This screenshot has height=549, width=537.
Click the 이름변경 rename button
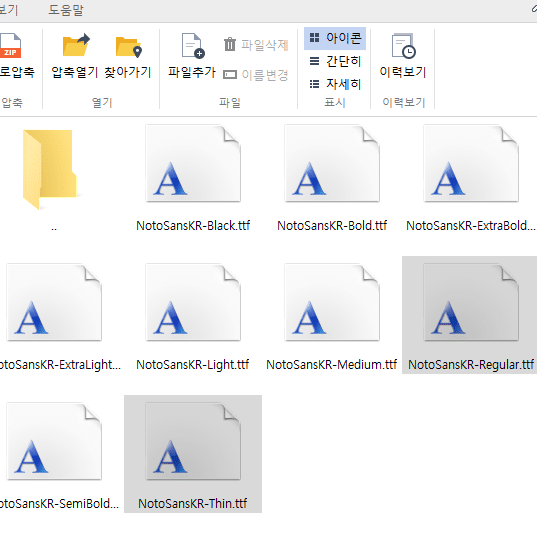(256, 75)
